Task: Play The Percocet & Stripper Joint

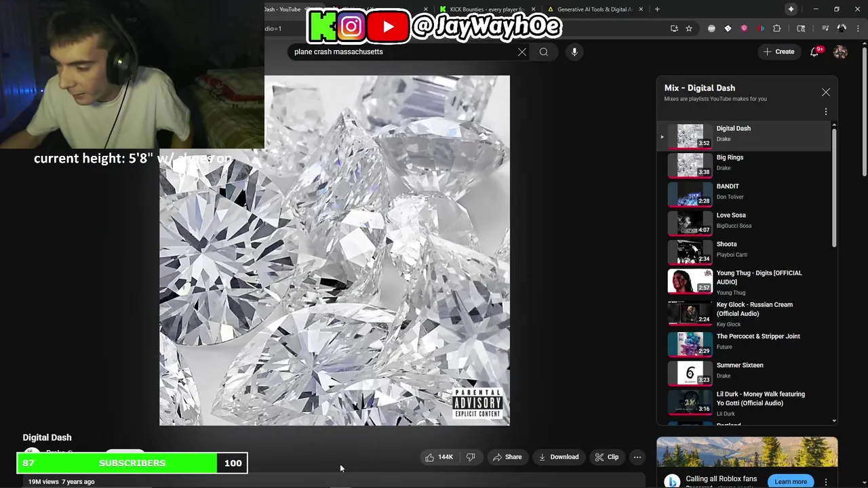Action: click(743, 343)
